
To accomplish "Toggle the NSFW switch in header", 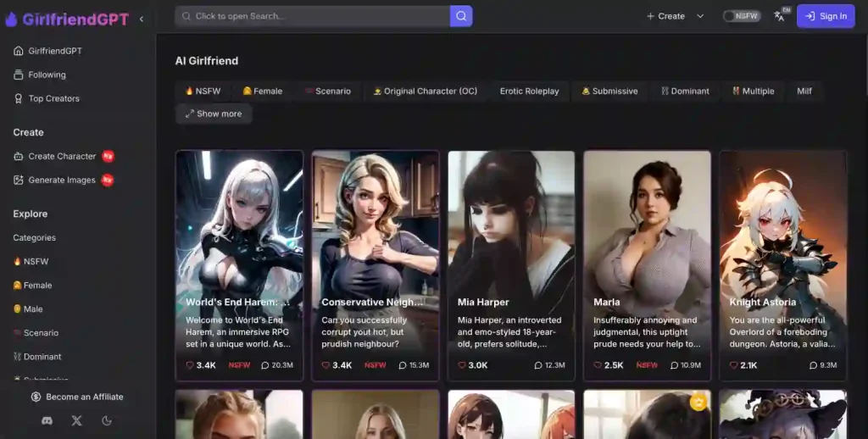I will (x=742, y=16).
